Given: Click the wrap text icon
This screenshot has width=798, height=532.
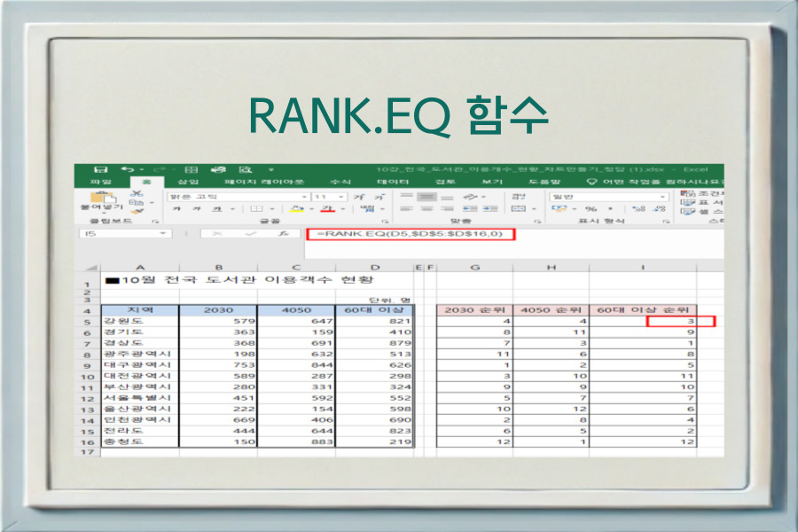Looking at the screenshot, I should [518, 196].
